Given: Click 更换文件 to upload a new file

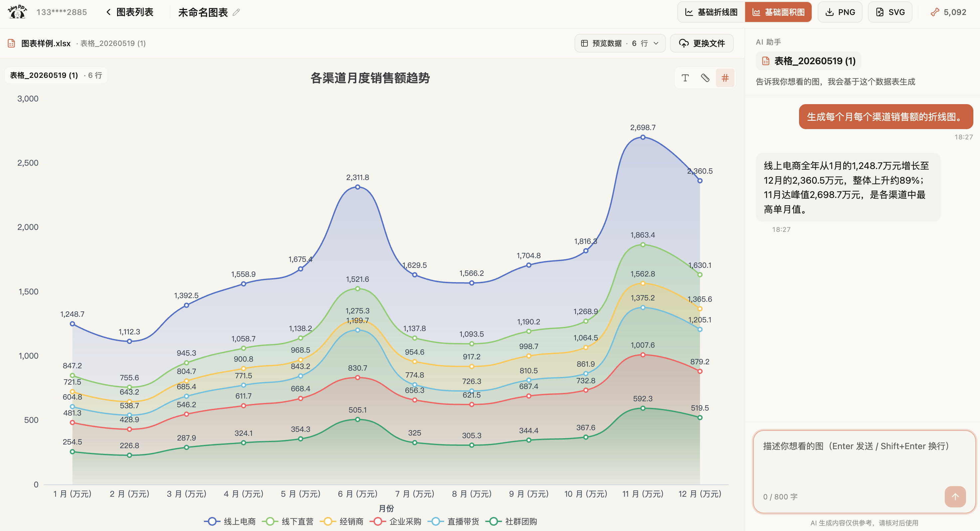Looking at the screenshot, I should [x=702, y=43].
